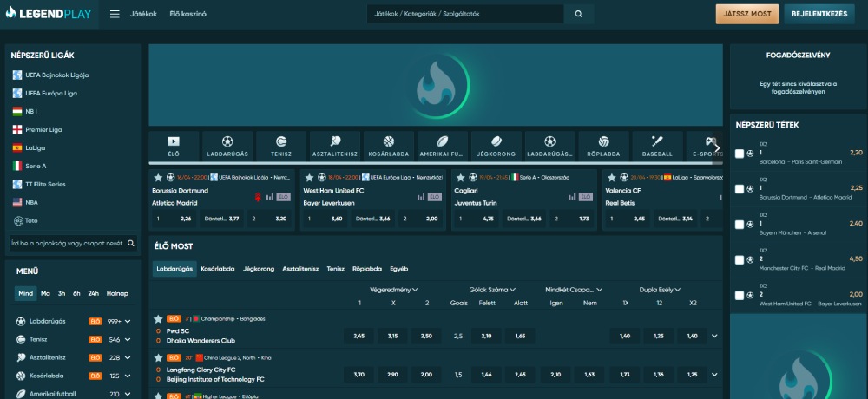Viewport: 868px width, 399px height.
Task: Open the Élő live play icon tile
Action: pyautogui.click(x=174, y=146)
